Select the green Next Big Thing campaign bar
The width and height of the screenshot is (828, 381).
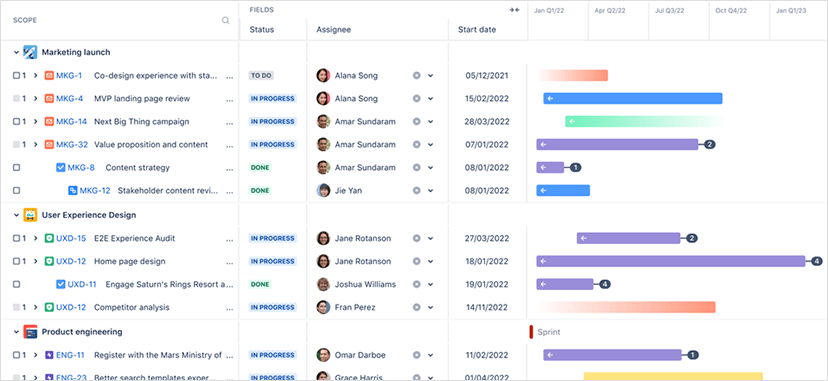[x=644, y=121]
